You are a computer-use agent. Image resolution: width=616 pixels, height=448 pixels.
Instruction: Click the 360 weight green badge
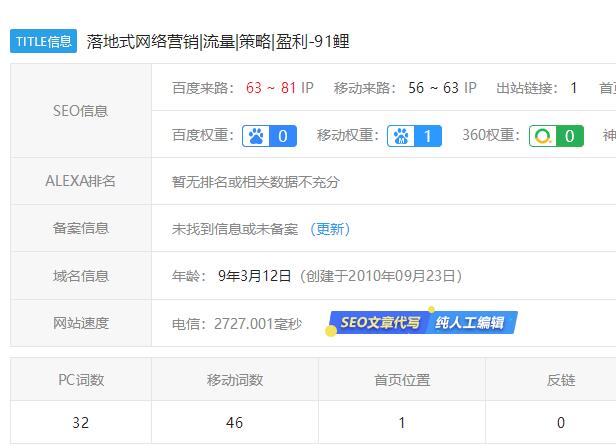pos(556,136)
